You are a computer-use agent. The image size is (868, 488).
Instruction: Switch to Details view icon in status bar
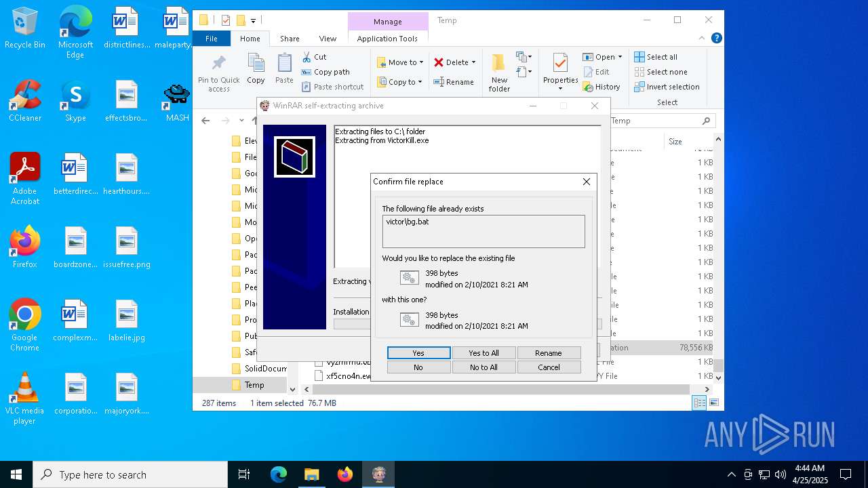(699, 403)
